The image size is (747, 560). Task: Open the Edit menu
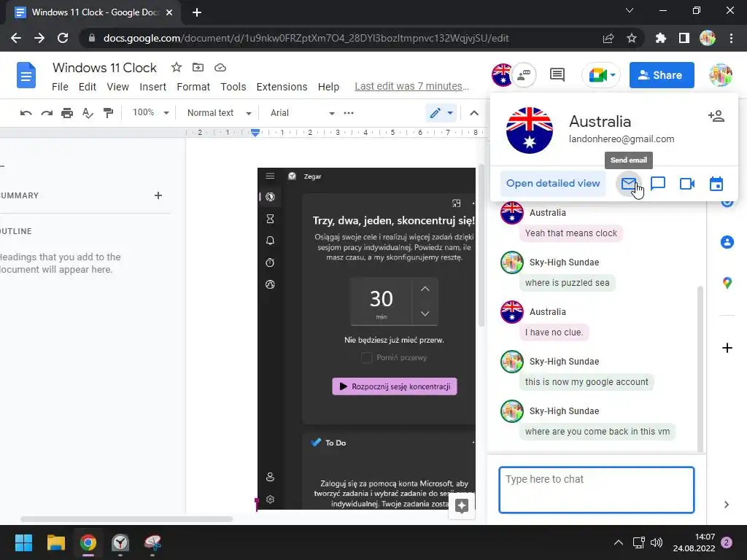(88, 87)
